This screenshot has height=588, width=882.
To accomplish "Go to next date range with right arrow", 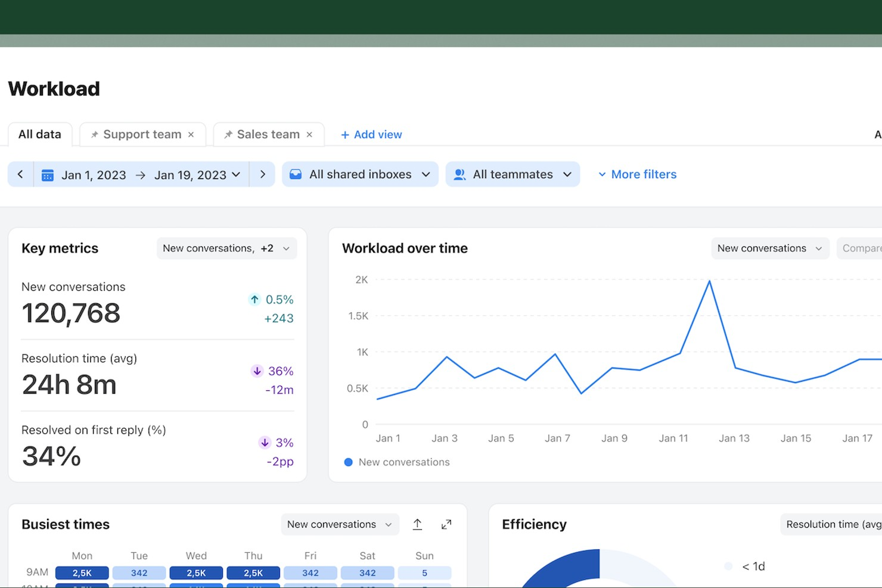I will pyautogui.click(x=262, y=174).
